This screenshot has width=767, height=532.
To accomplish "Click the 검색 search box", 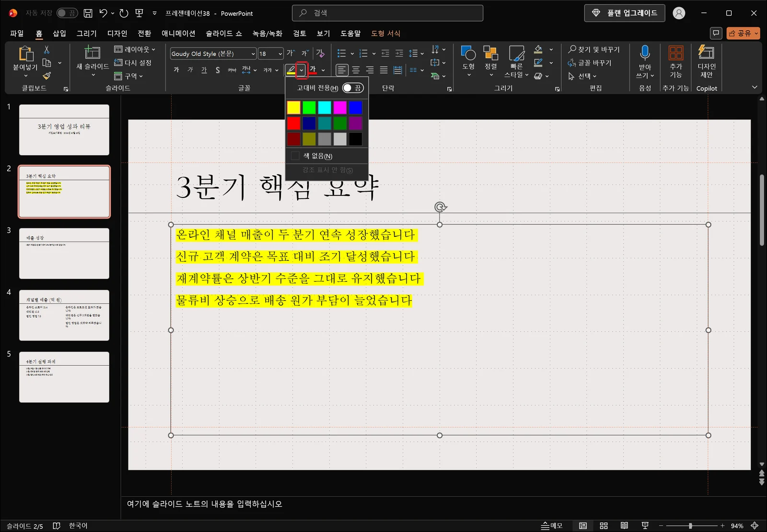I will point(387,13).
